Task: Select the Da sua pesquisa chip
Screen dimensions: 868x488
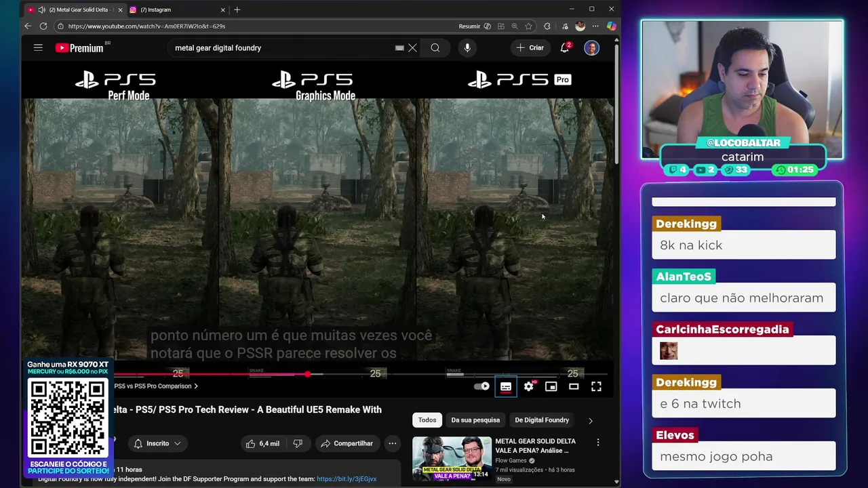Action: pos(475,420)
